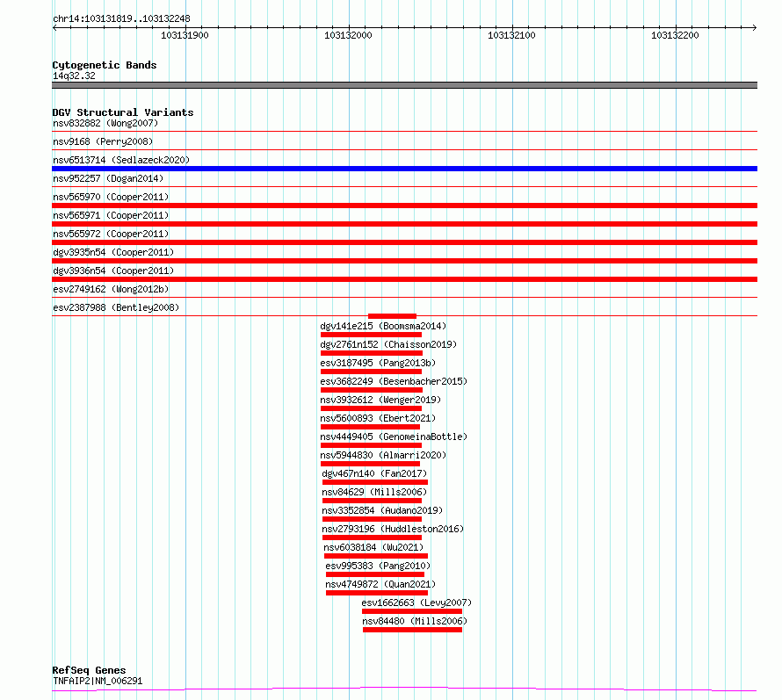Click the red bar under nsv565970
The width and height of the screenshot is (782, 700).
coord(404,206)
